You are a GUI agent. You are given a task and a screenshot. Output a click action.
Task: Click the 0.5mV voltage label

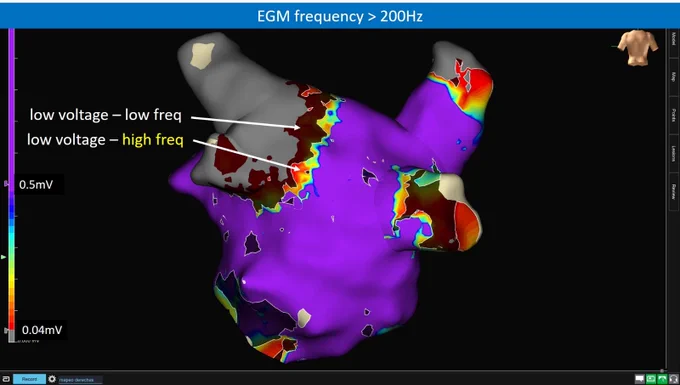coord(36,185)
